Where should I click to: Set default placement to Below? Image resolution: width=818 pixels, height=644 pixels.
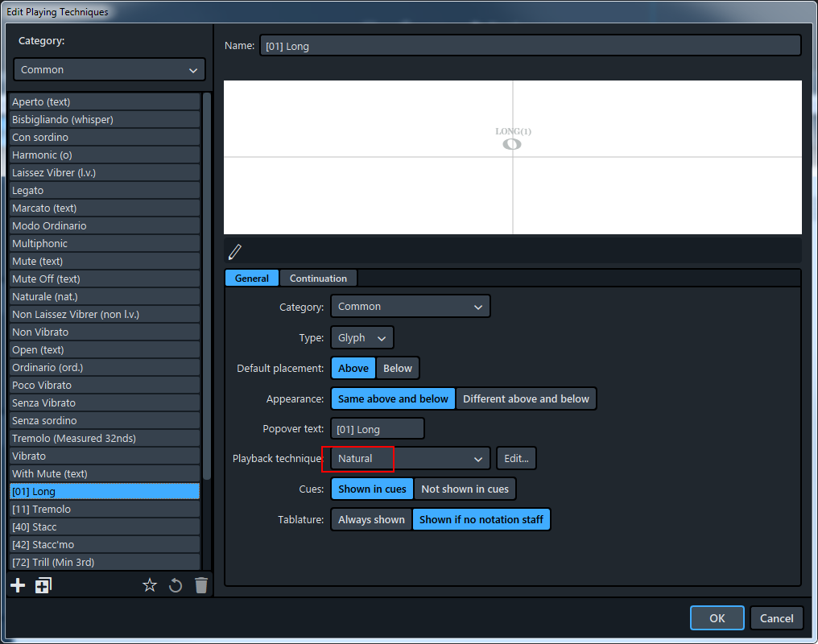(398, 368)
